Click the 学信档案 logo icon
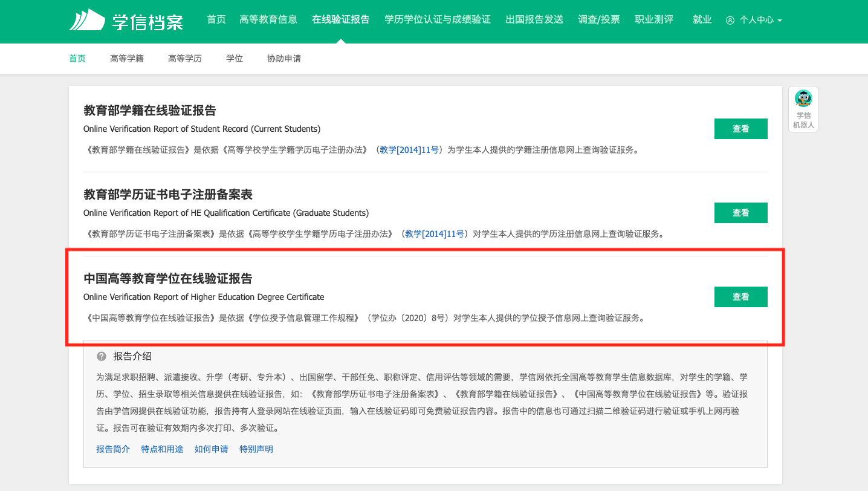The height and width of the screenshot is (491, 868). (87, 20)
